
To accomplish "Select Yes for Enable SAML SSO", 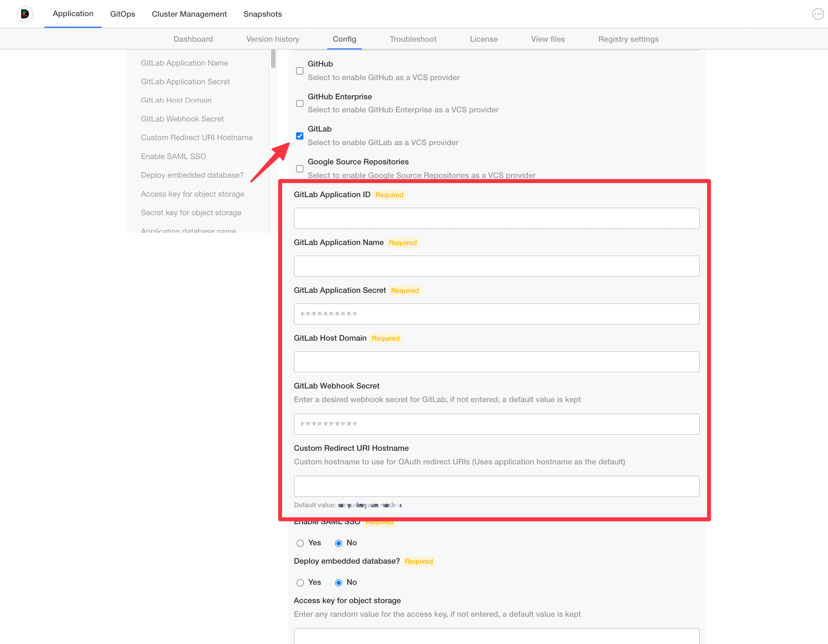I will (300, 543).
